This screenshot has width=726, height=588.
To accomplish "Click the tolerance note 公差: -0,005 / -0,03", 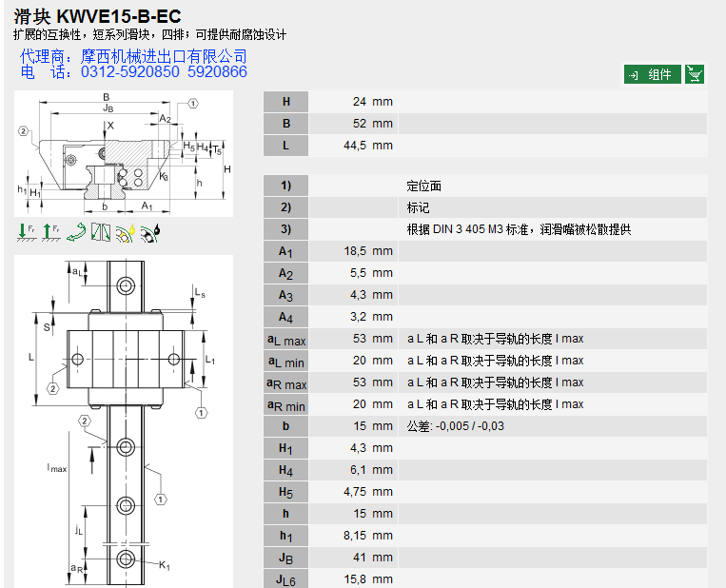I will [x=456, y=426].
